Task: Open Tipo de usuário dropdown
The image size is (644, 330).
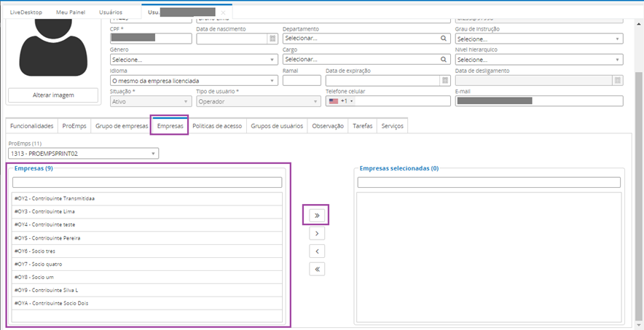Action: coord(259,101)
